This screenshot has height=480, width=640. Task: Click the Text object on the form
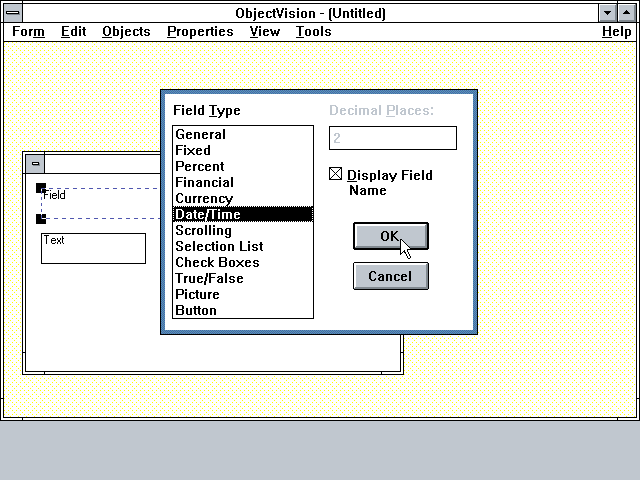[93, 248]
